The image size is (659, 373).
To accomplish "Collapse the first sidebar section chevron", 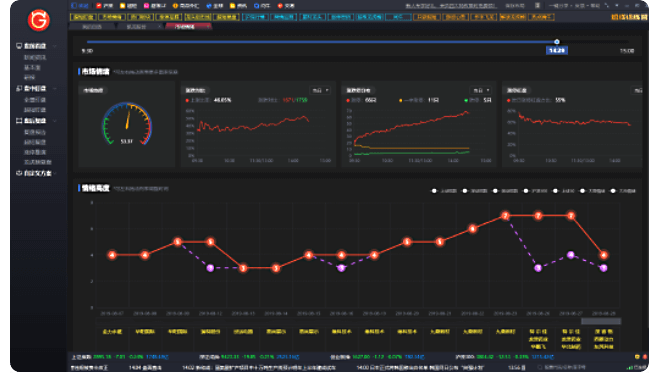I will coord(55,46).
